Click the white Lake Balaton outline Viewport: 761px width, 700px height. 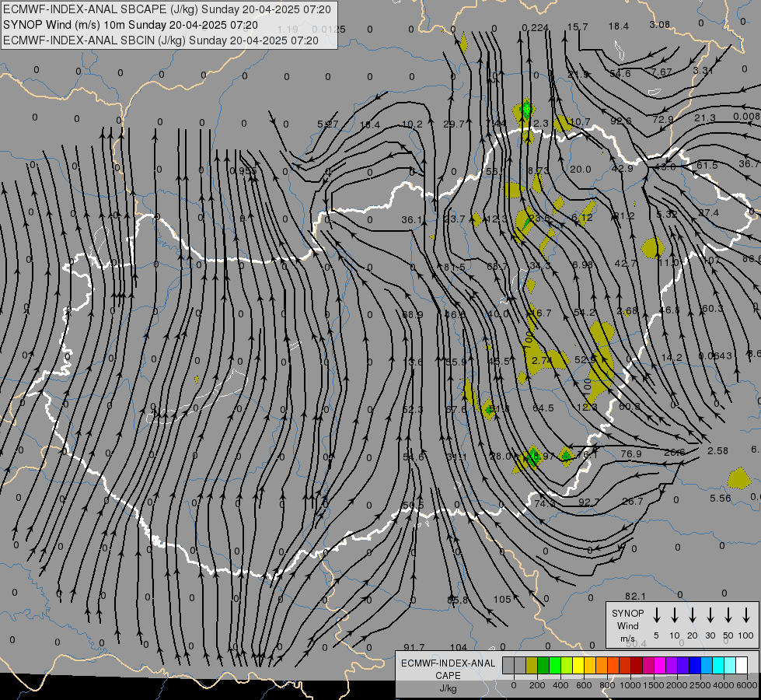pos(197,397)
